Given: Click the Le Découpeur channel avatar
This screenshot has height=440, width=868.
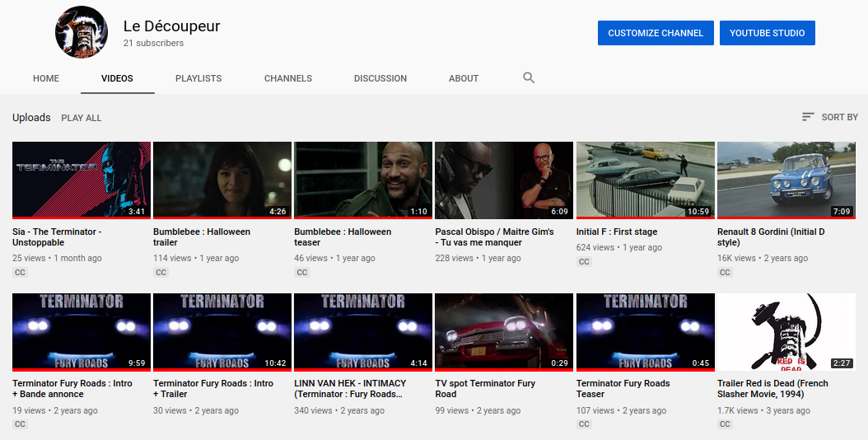Looking at the screenshot, I should [x=82, y=32].
